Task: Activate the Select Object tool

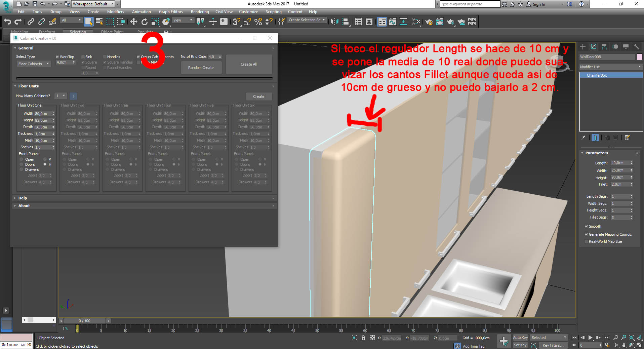Action: tap(88, 22)
